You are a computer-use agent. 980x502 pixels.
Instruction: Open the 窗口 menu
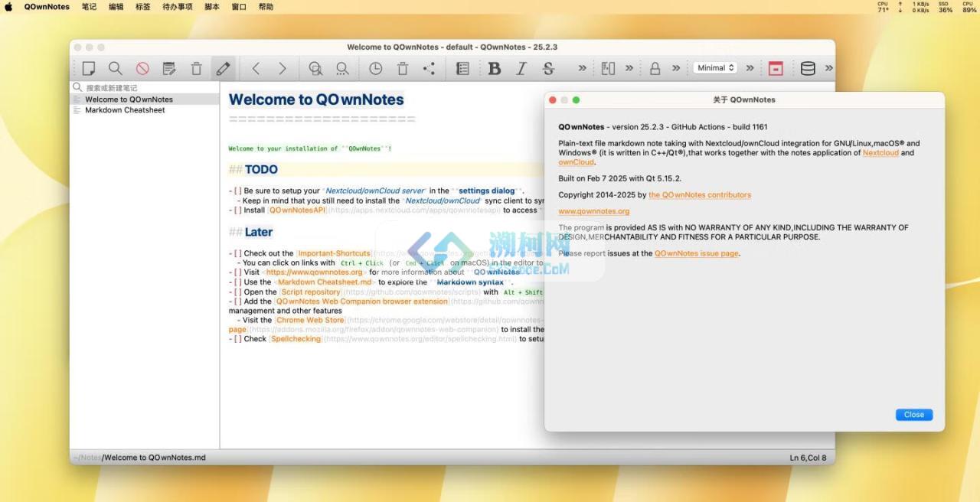[239, 7]
